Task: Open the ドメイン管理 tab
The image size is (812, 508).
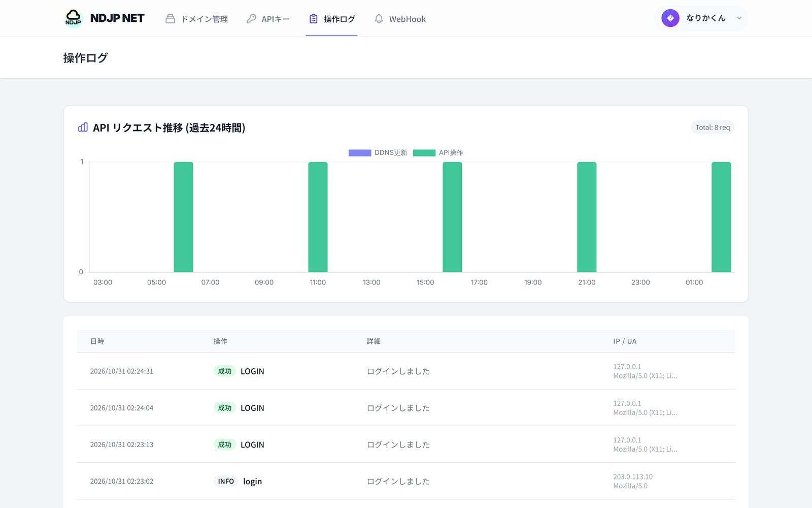Action: (197, 19)
